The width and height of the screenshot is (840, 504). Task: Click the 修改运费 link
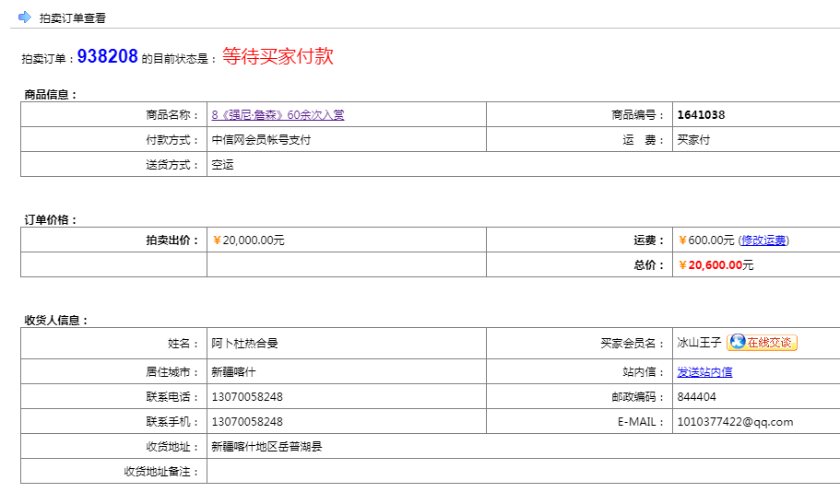[x=763, y=240]
